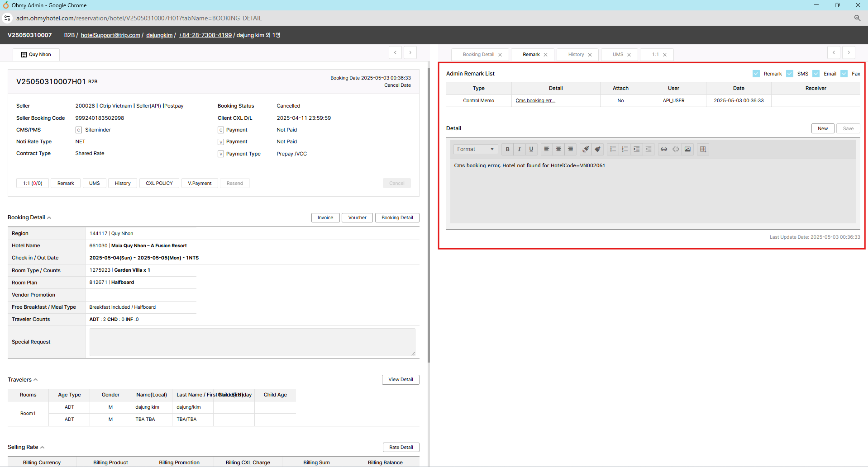Open the Format dropdown in editor

pyautogui.click(x=475, y=149)
